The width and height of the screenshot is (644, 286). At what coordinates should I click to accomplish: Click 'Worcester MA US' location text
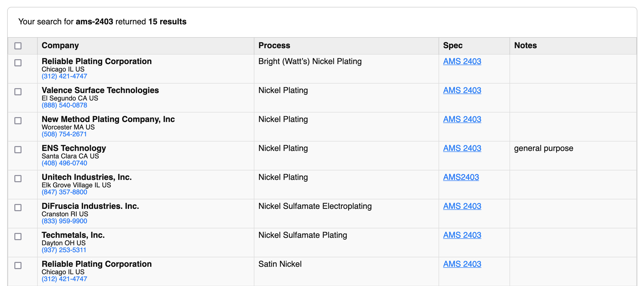68,127
